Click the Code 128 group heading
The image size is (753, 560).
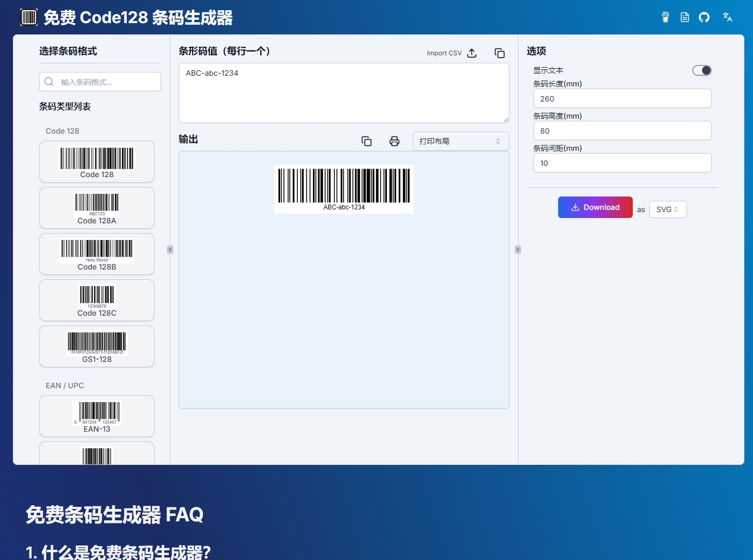pos(62,131)
